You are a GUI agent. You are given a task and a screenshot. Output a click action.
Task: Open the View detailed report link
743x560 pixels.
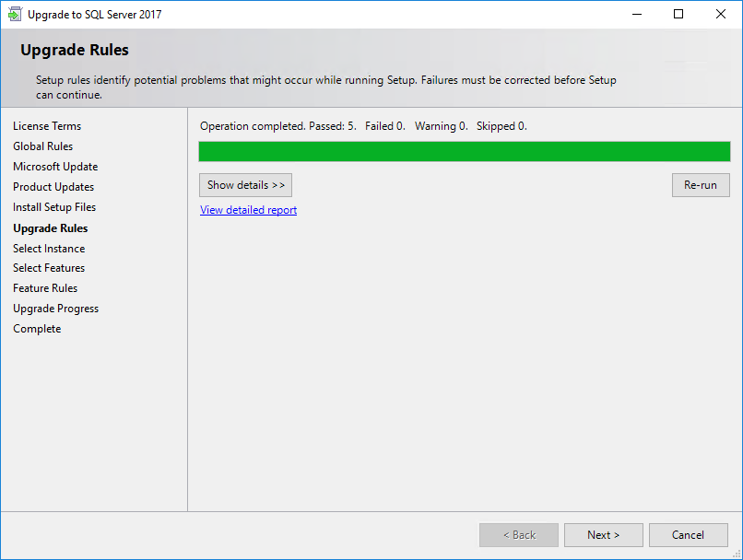[x=248, y=210]
